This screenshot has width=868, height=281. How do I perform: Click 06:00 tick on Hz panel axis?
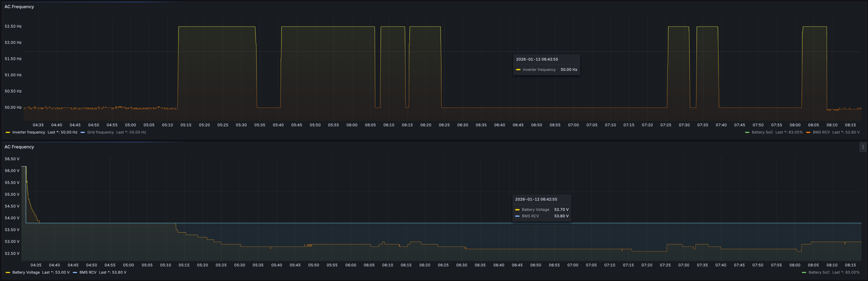(x=352, y=125)
